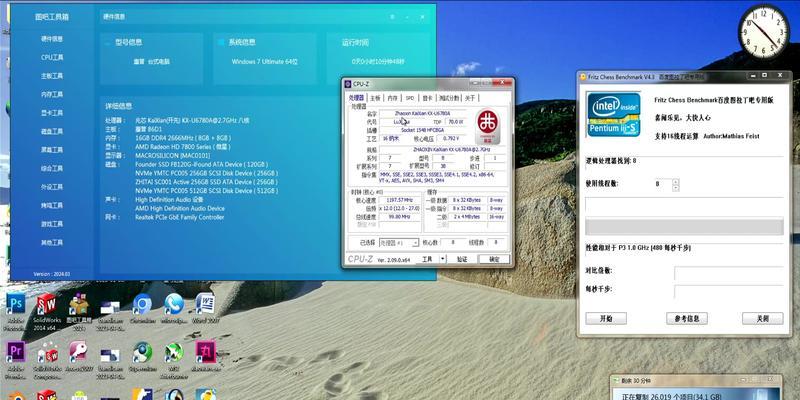The height and width of the screenshot is (400, 800).
Task: Open the 图吧工具箱 desktop shortcut
Action: [79, 305]
